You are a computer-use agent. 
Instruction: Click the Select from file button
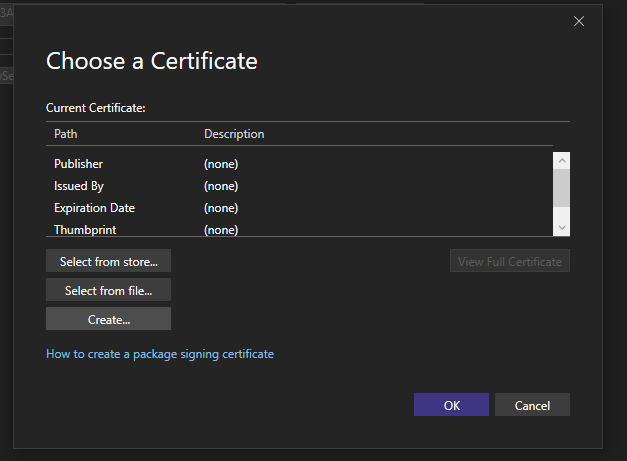(x=108, y=290)
